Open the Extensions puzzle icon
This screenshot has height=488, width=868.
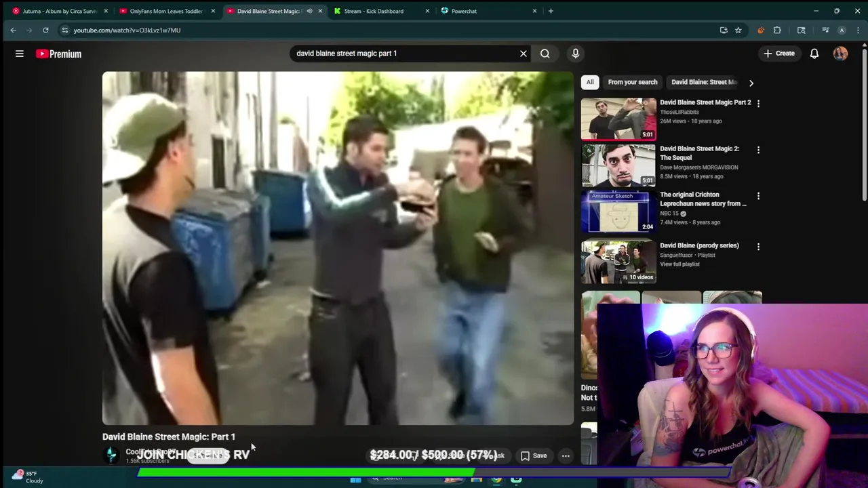(777, 30)
